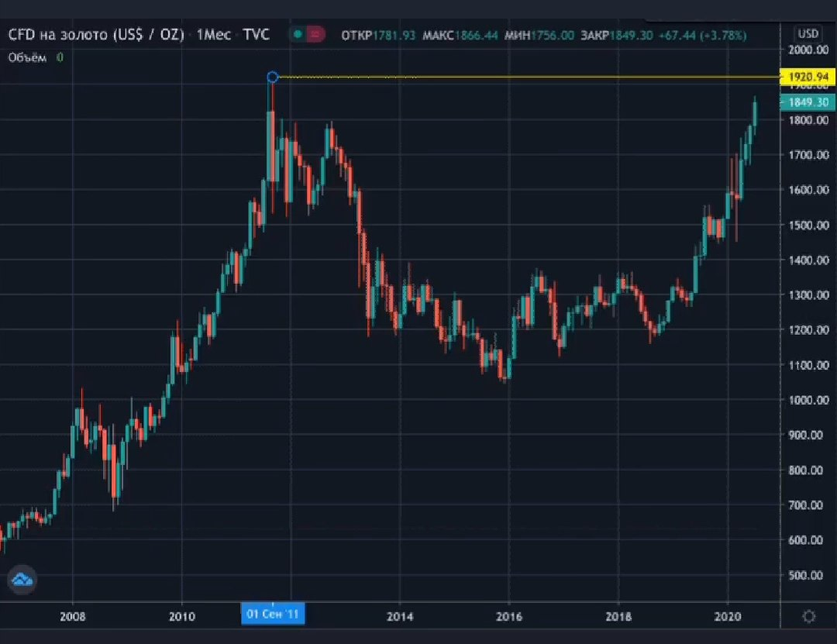Click the 1849.30 current price label
This screenshot has height=644, width=837.
point(808,102)
